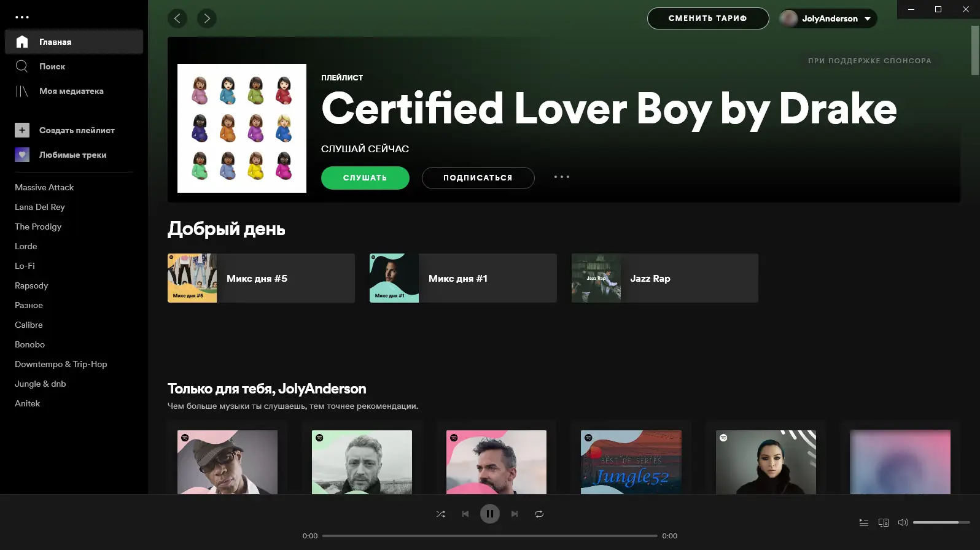
Task: Open the cover of man wearing cap
Action: click(x=228, y=462)
